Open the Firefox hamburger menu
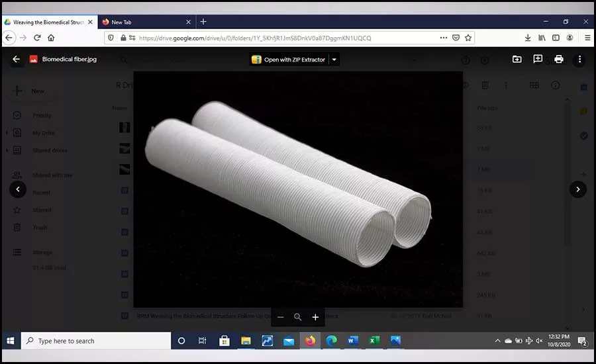Screen dimensions: 596x364 tap(587, 38)
